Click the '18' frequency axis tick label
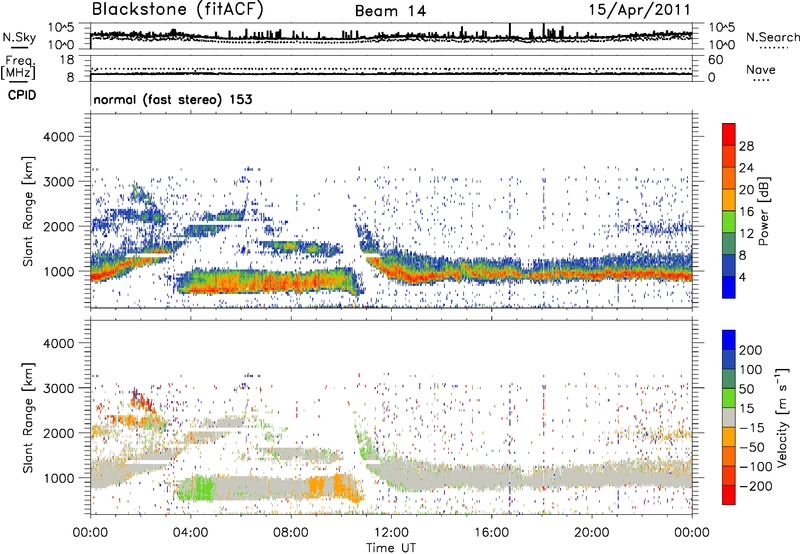800x554 pixels. [67, 60]
